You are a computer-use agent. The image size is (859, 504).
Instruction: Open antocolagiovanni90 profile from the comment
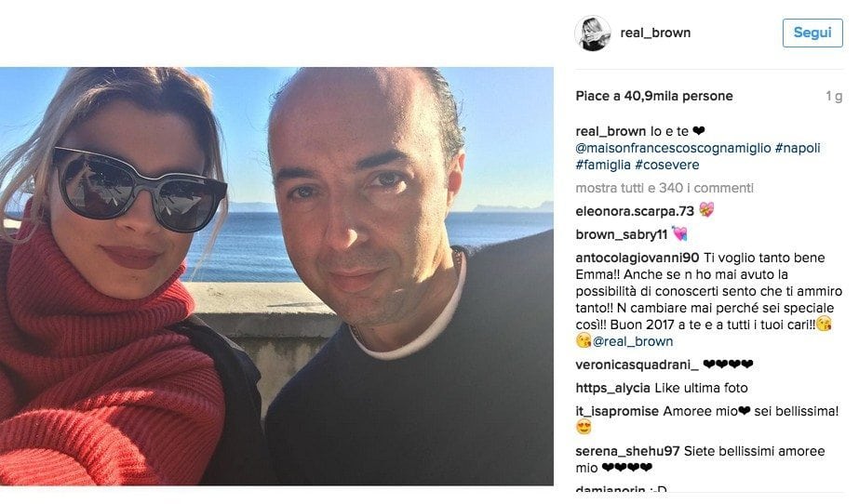[x=638, y=258]
